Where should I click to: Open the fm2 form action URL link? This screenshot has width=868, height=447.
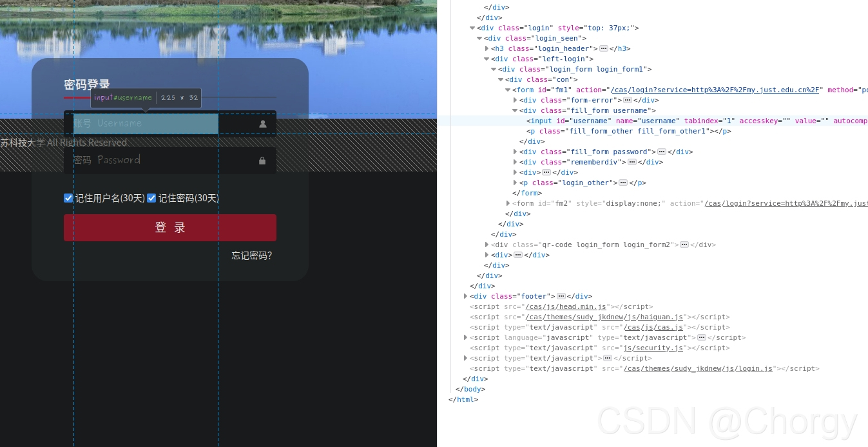[x=786, y=203]
